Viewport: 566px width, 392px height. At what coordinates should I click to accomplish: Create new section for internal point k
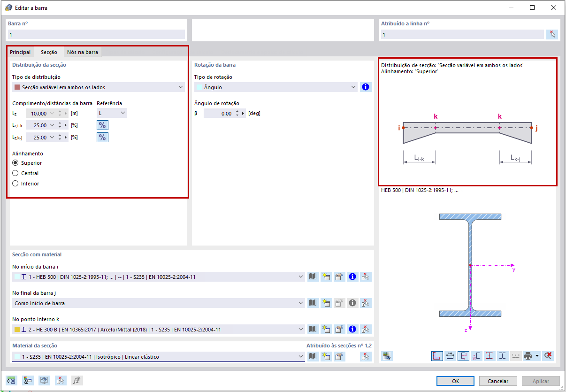[326, 330]
